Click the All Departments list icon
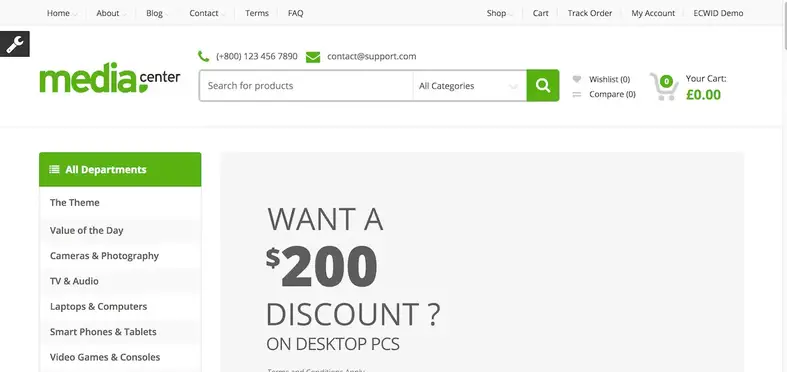The image size is (787, 372). (x=54, y=169)
